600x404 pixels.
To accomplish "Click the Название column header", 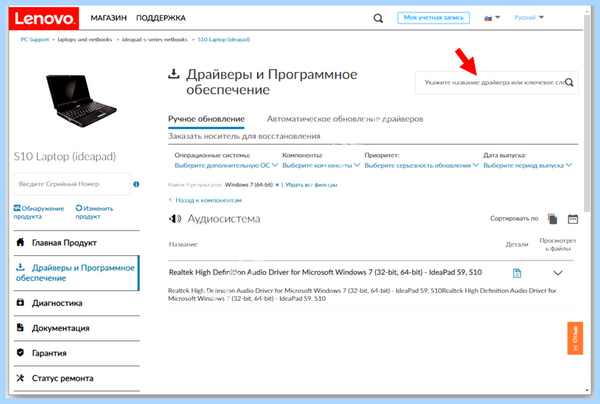I will (183, 244).
